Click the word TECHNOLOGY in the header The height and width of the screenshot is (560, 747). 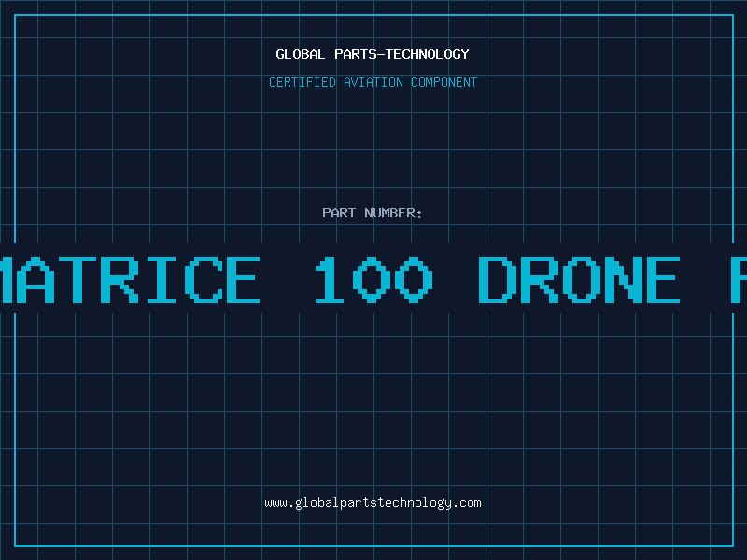(x=428, y=54)
